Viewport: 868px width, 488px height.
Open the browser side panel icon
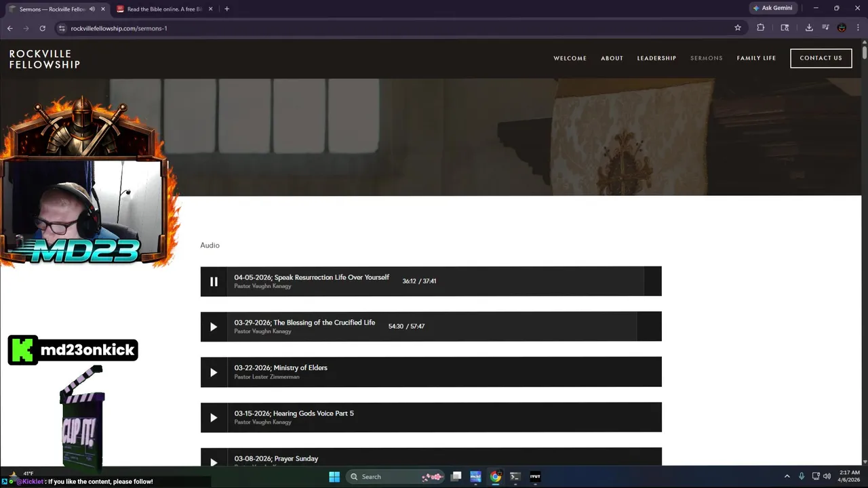785,28
